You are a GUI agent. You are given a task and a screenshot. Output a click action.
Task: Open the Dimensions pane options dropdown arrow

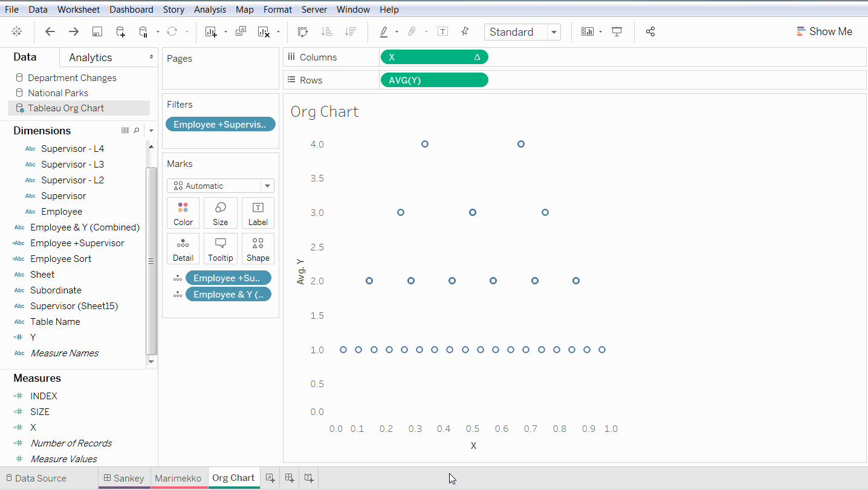click(x=151, y=130)
